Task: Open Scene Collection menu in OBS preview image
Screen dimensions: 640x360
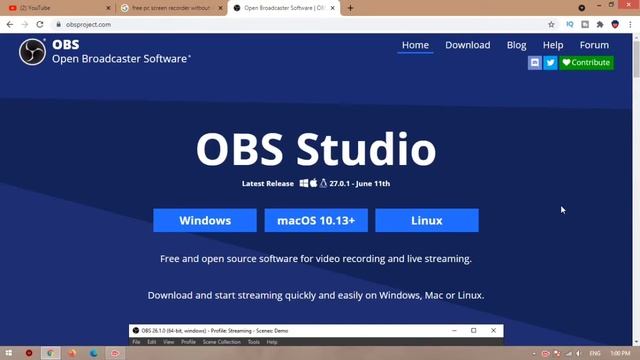Action: (222, 342)
